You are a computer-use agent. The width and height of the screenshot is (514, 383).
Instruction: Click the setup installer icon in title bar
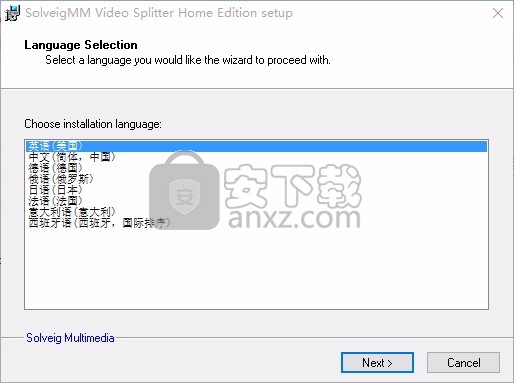(x=12, y=13)
